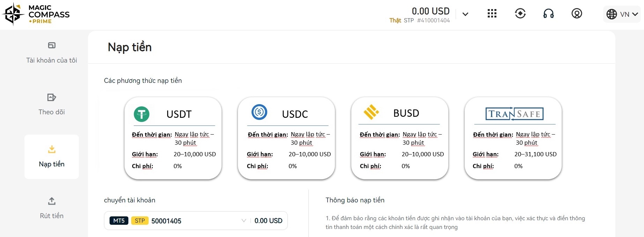The image size is (644, 237).
Task: Choose the BUSD deposit method card
Action: (400, 138)
